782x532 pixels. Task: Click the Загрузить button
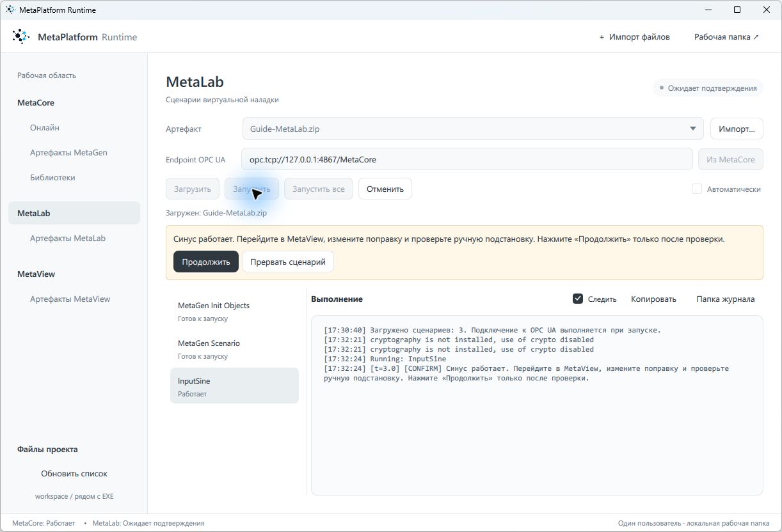pos(193,189)
